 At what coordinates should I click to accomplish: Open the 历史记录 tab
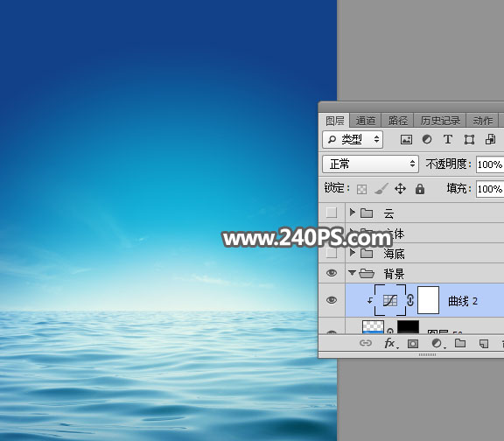pyautogui.click(x=440, y=121)
